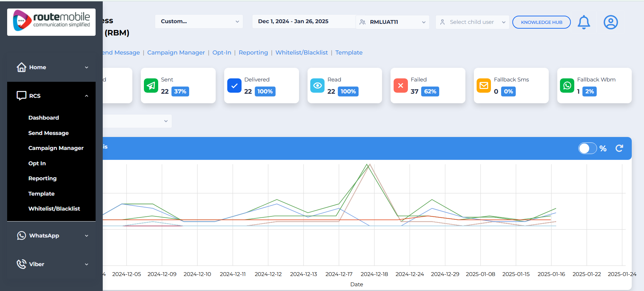Screen dimensions: 644x291
Task: Toggle the percentage switch on chart header
Action: coord(588,148)
